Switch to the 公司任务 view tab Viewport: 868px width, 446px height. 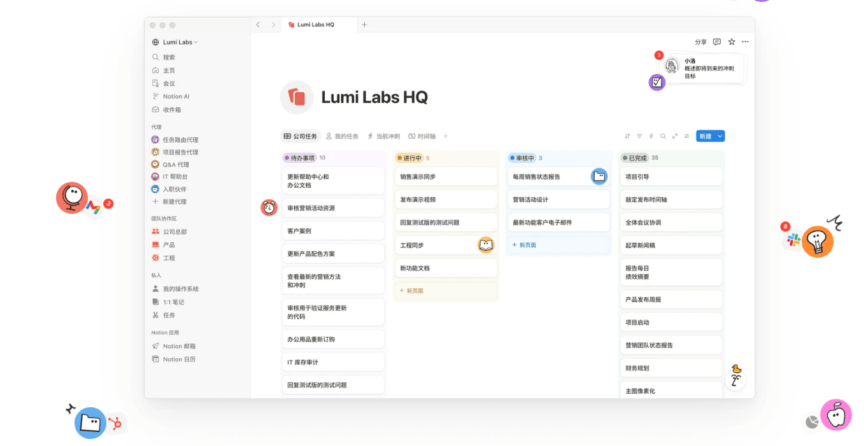coord(301,136)
